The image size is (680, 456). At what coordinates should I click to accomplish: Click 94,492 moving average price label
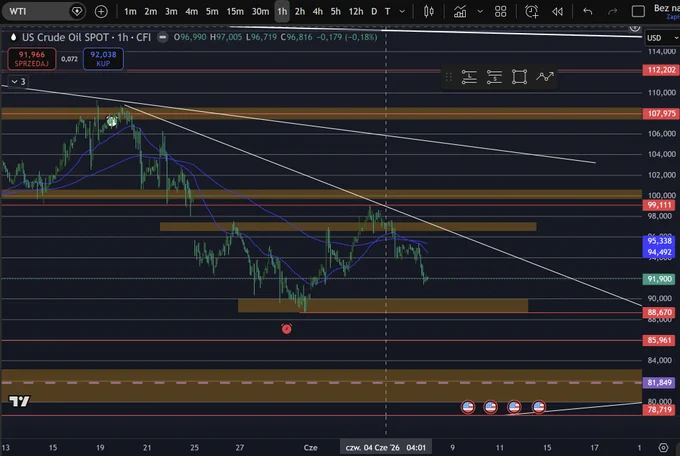coord(659,252)
